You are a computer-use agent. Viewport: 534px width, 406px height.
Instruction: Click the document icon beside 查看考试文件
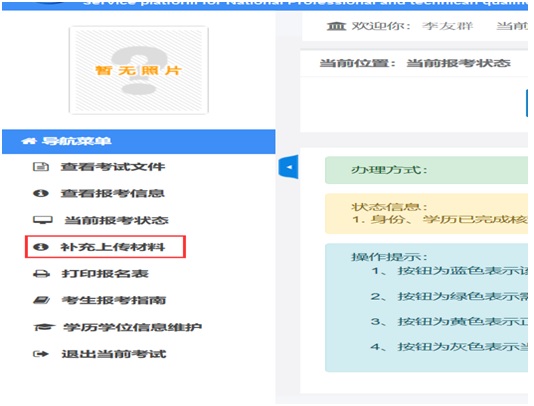point(41,167)
